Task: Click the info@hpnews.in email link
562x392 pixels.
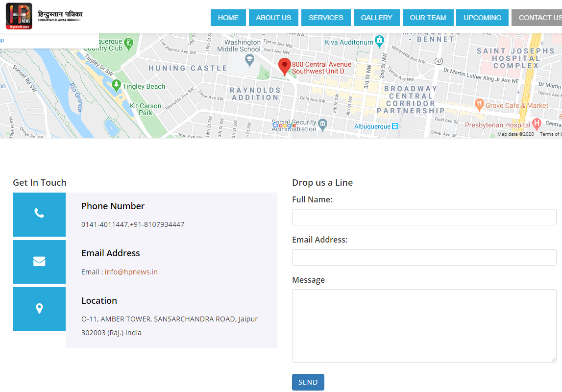Action: 131,272
